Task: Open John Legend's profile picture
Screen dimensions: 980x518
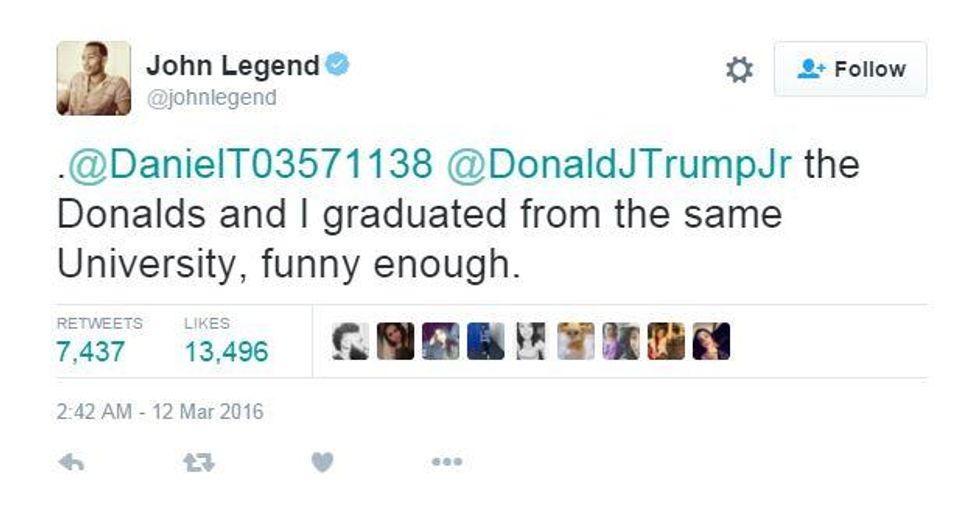Action: tap(94, 78)
